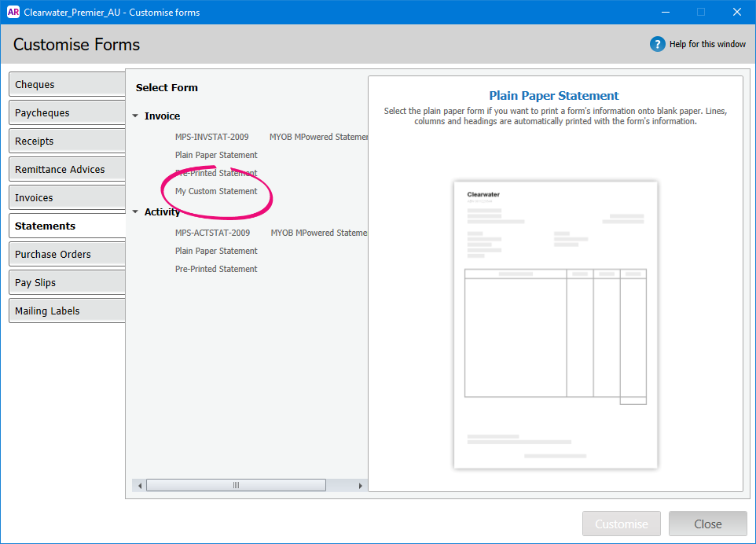Screen dimensions: 756x544
Task: Select the MPS-ACTSTAT-2009 form
Action: coord(212,233)
